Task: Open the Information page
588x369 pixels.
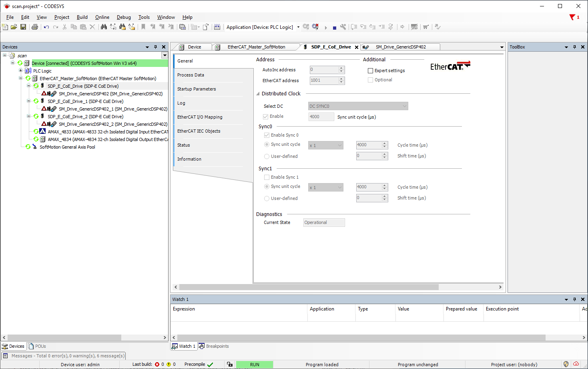Action: [x=189, y=159]
